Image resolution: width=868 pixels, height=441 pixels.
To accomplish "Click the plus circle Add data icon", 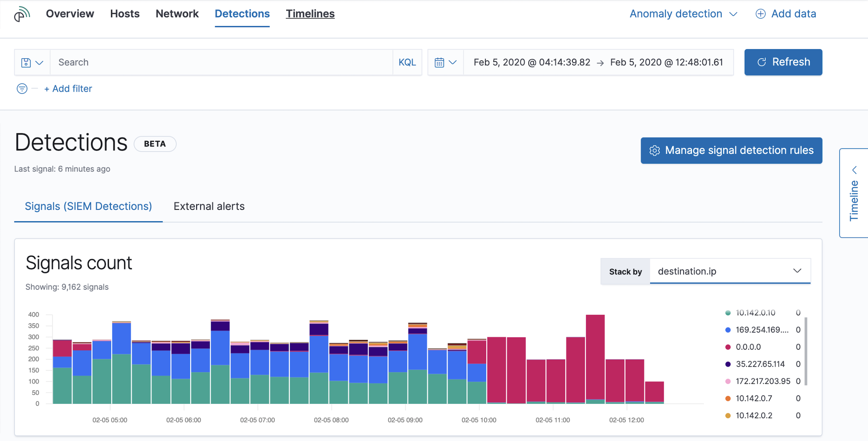I will (x=760, y=14).
